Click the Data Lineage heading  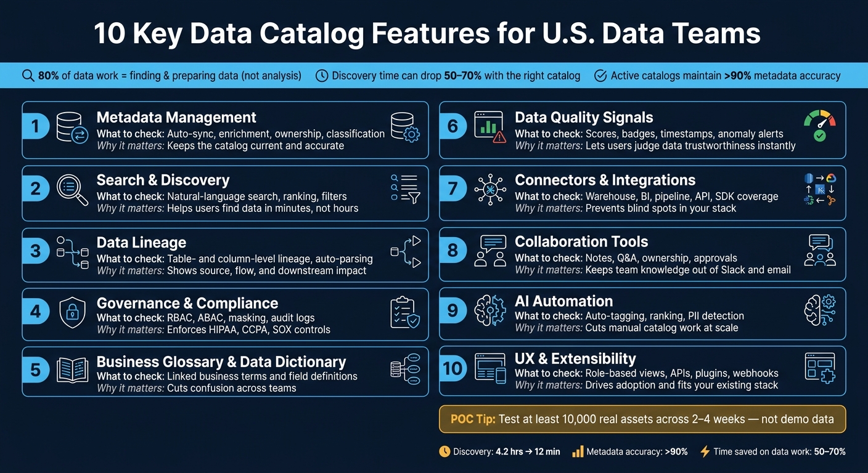pyautogui.click(x=141, y=242)
